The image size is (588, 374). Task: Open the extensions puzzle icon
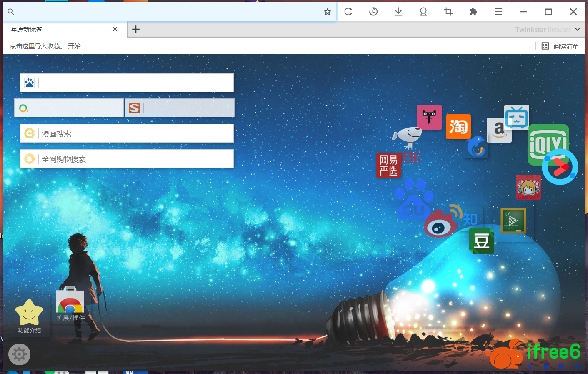pyautogui.click(x=473, y=12)
